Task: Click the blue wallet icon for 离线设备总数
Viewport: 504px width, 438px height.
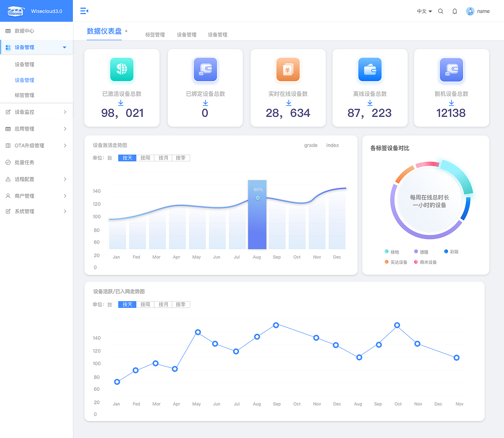Action: click(x=370, y=69)
